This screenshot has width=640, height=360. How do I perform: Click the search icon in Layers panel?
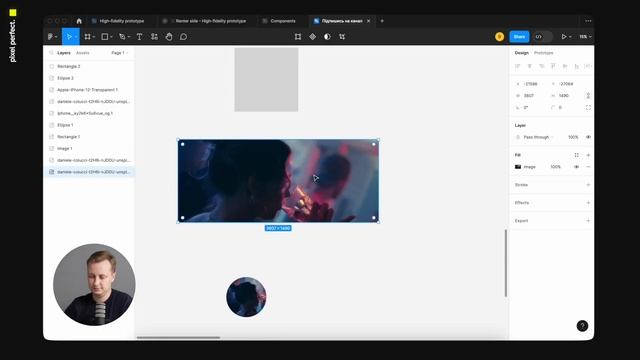(51, 53)
